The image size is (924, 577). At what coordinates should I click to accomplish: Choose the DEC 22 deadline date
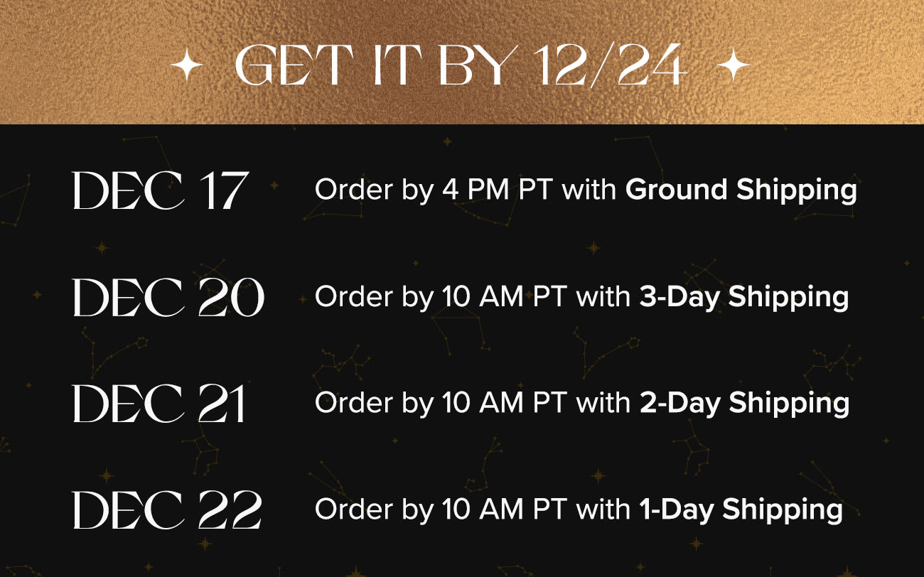(x=168, y=509)
